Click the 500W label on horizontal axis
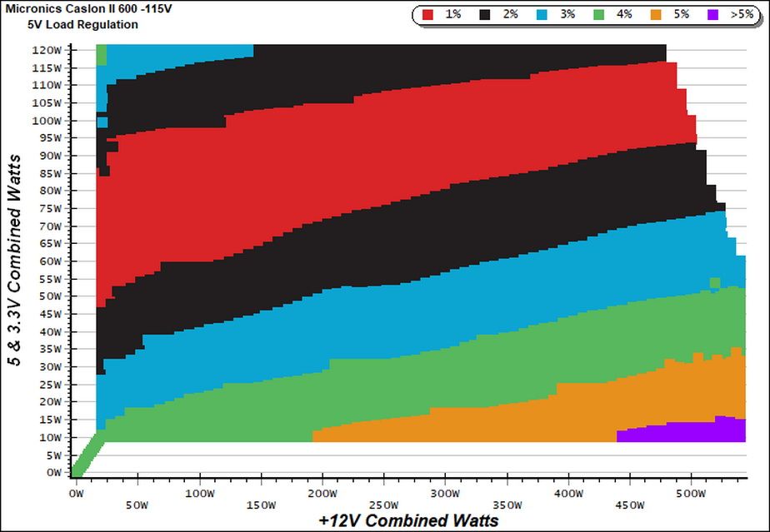The height and width of the screenshot is (532, 770). point(691,494)
